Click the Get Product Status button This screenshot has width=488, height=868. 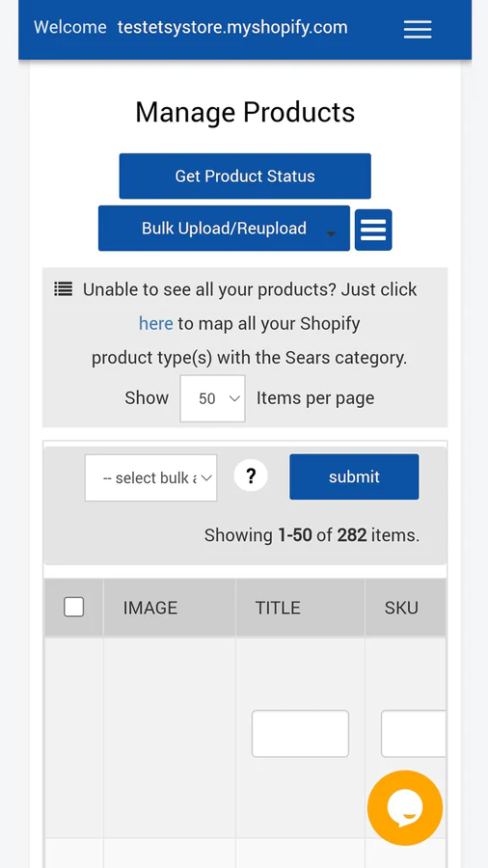tap(245, 176)
